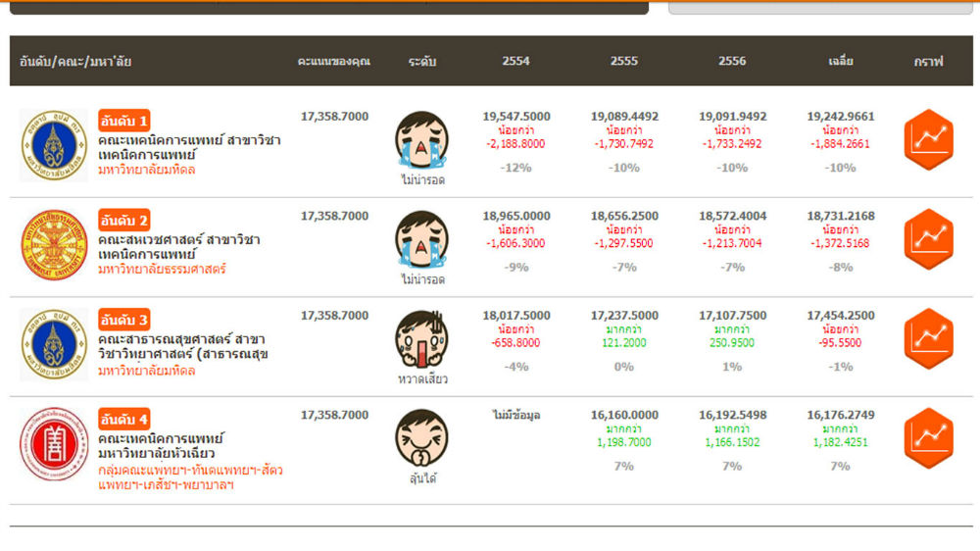Open graph icon for rank 3 row
Screen dimensions: 980x551
point(927,339)
